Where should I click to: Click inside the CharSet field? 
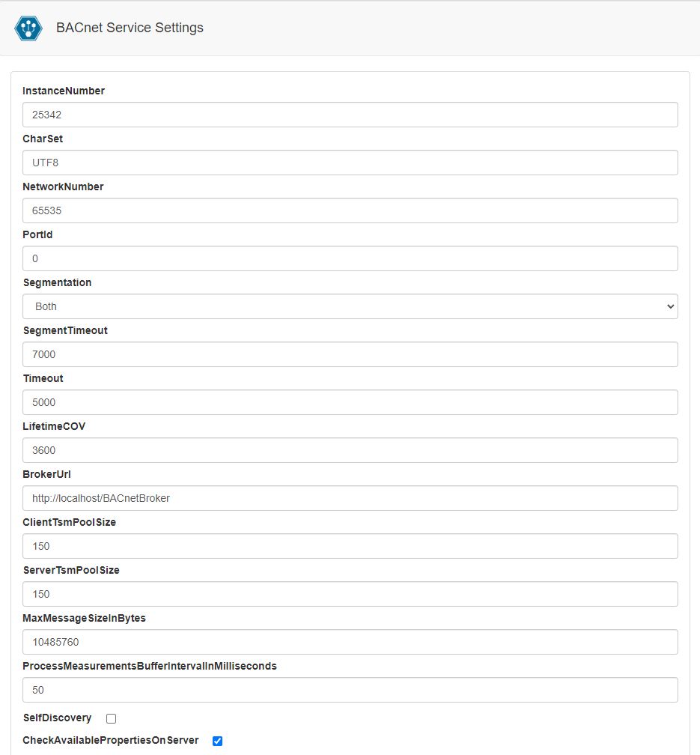point(350,163)
